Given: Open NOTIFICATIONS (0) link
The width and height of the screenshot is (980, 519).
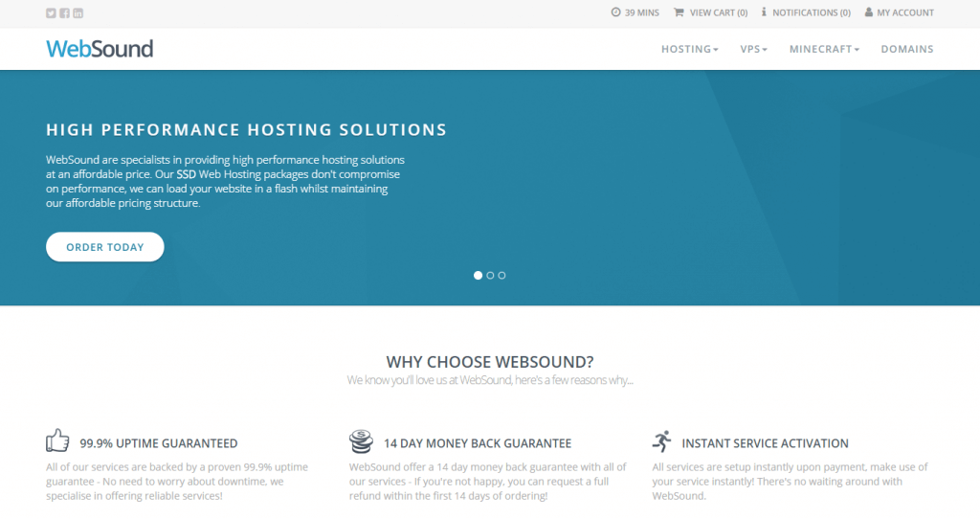Looking at the screenshot, I should tap(812, 12).
